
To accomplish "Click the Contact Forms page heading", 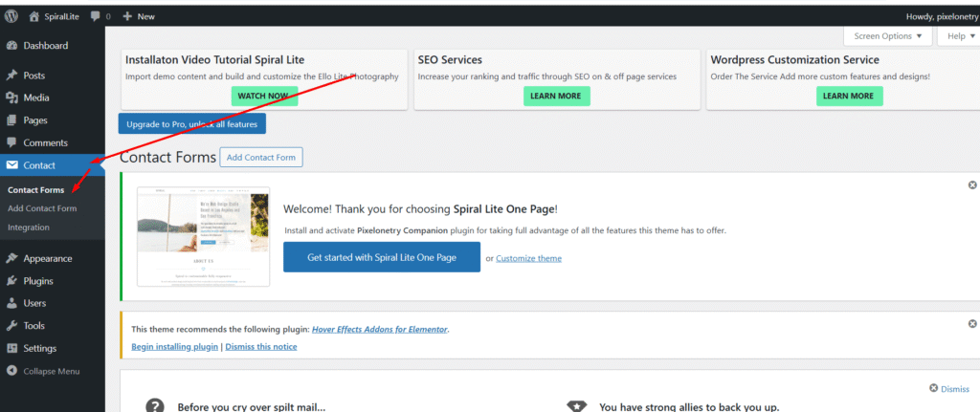I will click(x=167, y=158).
